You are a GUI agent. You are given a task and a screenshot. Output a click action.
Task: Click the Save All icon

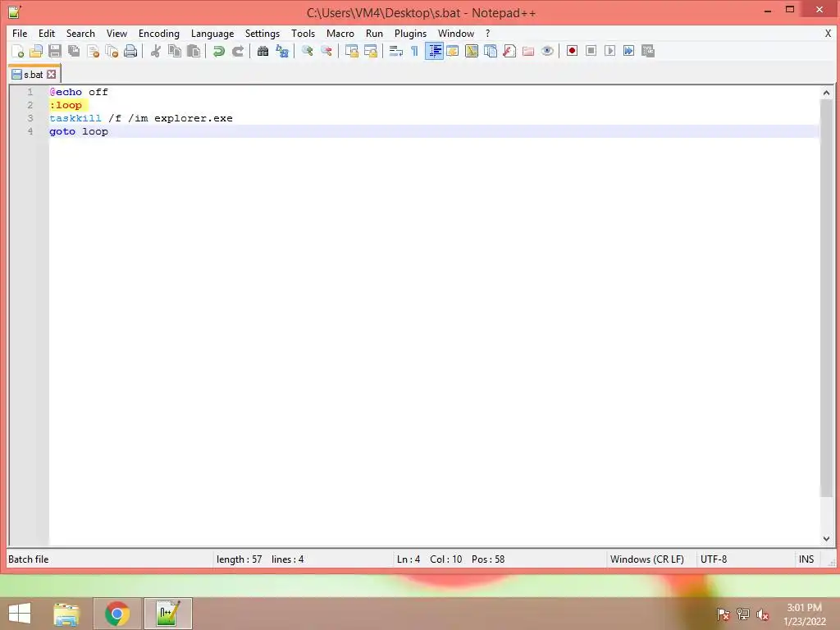pos(73,51)
